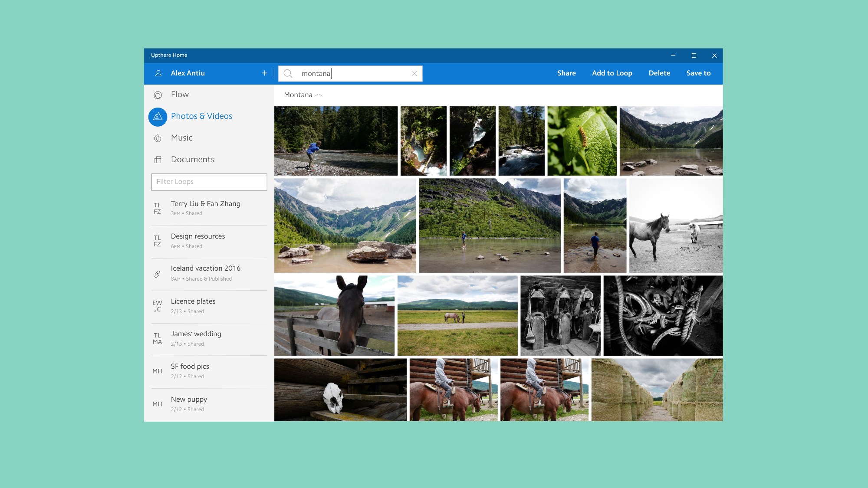Select the green leaf caterpillar photo
The height and width of the screenshot is (488, 868).
(582, 141)
